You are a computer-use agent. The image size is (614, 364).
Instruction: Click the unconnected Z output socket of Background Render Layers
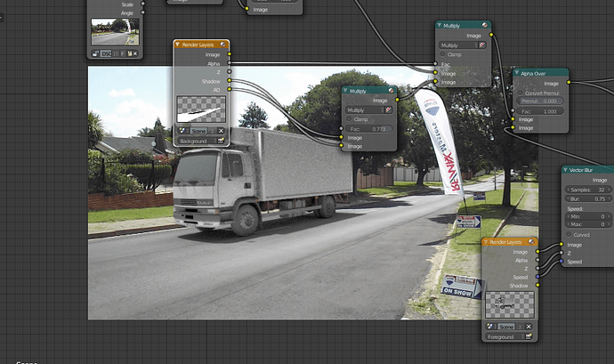coord(229,72)
